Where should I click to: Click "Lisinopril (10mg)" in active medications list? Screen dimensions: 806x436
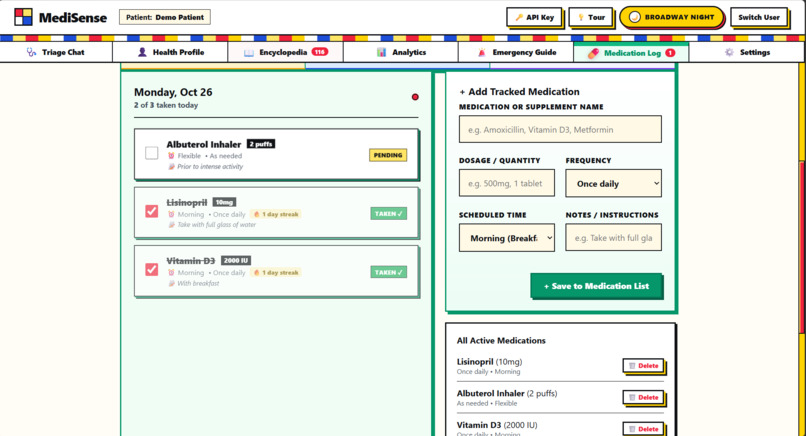tap(489, 362)
